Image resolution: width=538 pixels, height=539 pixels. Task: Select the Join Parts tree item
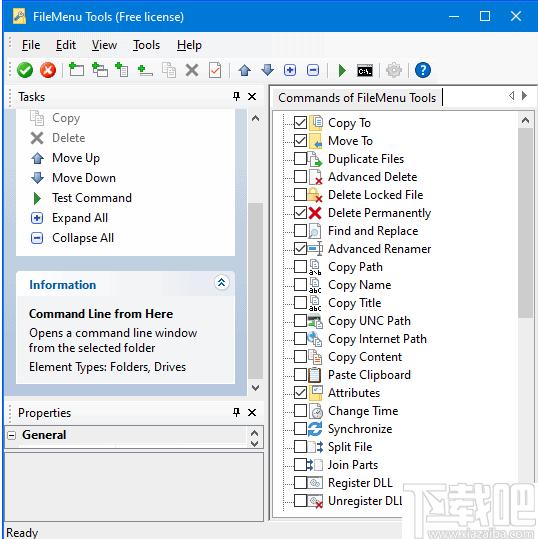click(353, 465)
